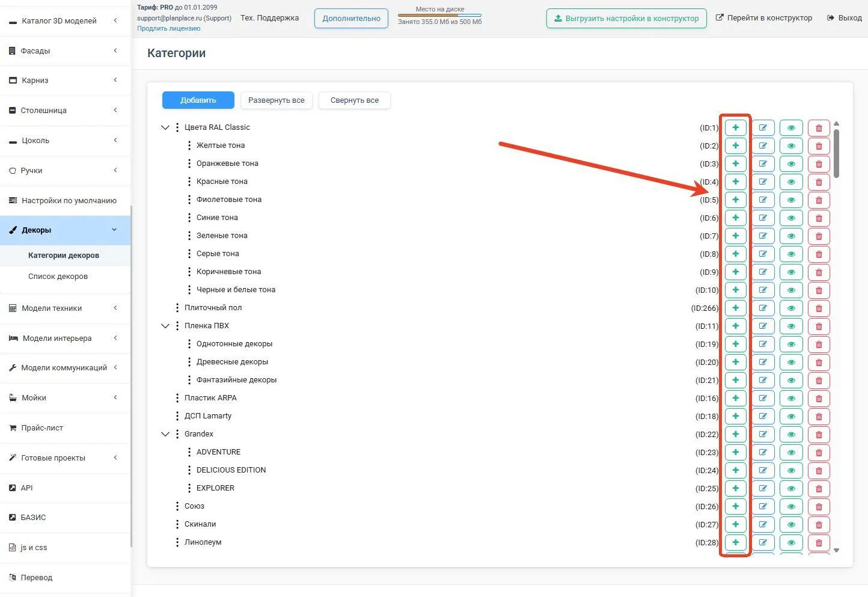The height and width of the screenshot is (597, 868).
Task: Toggle visibility of Цвета RAL Classic
Action: pyautogui.click(x=791, y=127)
